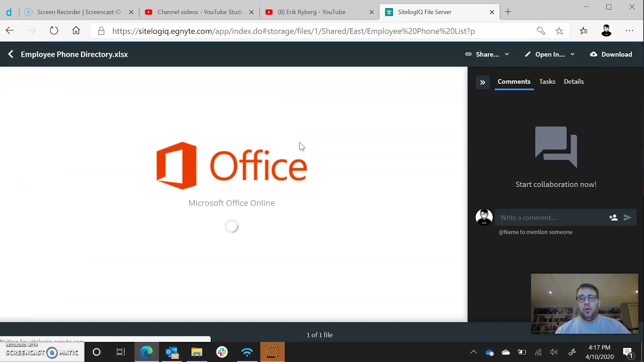
Task: Add this page to favorites star
Action: pyautogui.click(x=559, y=31)
